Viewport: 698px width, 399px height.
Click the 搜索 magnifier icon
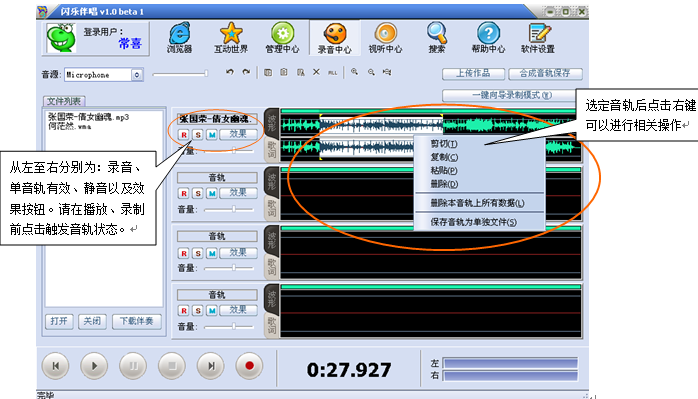click(x=437, y=38)
